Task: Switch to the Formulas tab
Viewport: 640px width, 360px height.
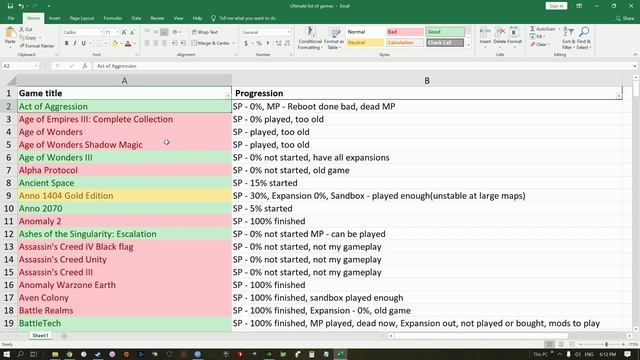Action: [113, 18]
